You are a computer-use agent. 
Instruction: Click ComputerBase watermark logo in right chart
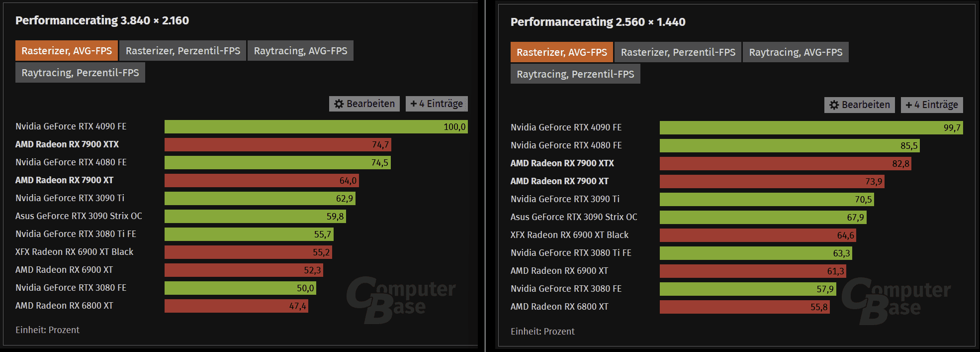click(895, 300)
